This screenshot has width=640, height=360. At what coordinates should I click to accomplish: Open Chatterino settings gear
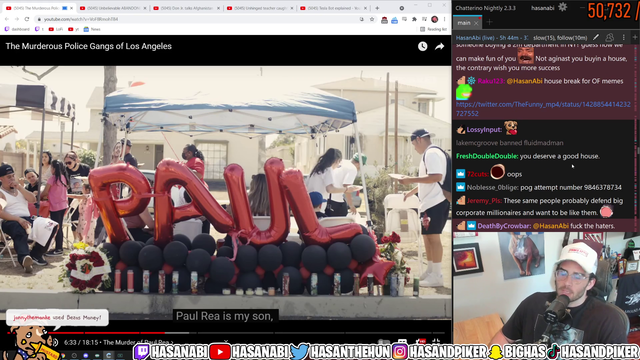562,7
